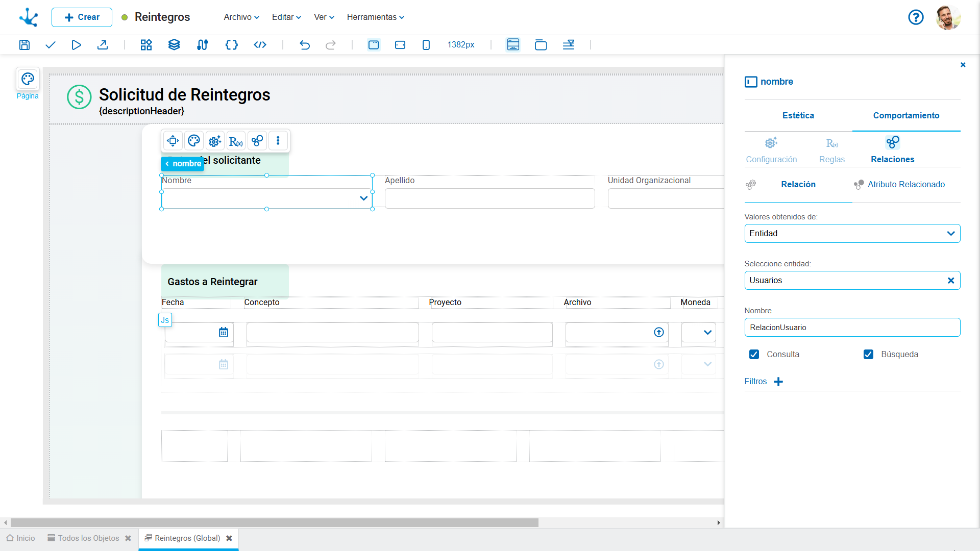The width and height of the screenshot is (980, 551).
Task: Go to the Inicio tab
Action: [x=21, y=538]
